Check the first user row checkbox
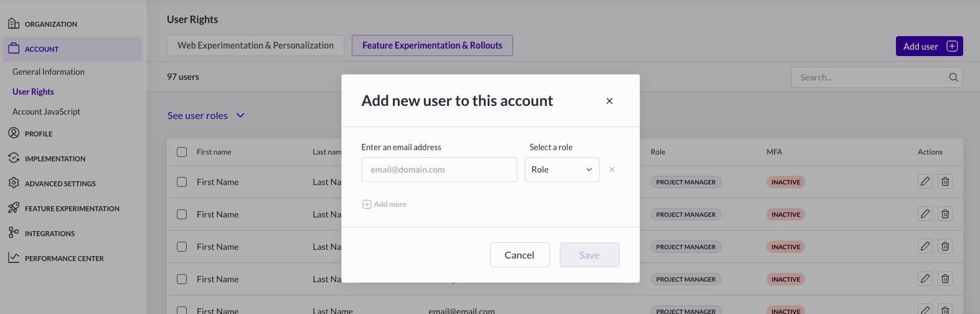 tap(182, 182)
